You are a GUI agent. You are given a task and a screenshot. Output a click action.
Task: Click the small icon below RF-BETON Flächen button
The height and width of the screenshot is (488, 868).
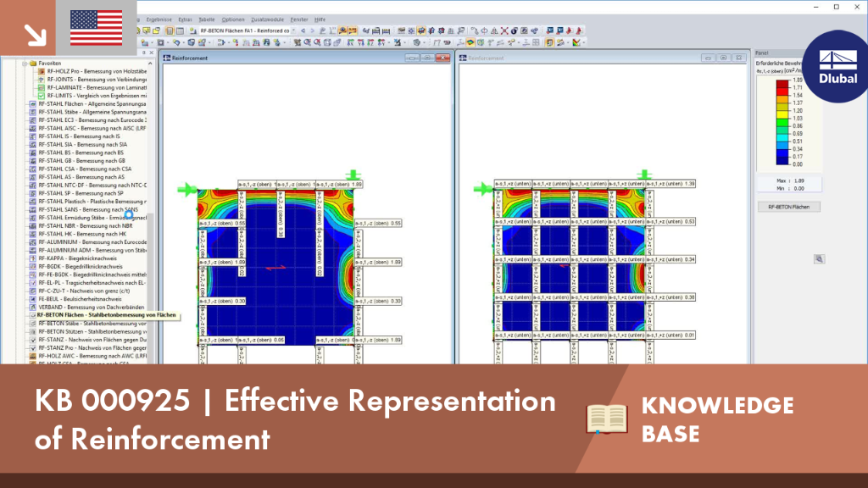[819, 259]
